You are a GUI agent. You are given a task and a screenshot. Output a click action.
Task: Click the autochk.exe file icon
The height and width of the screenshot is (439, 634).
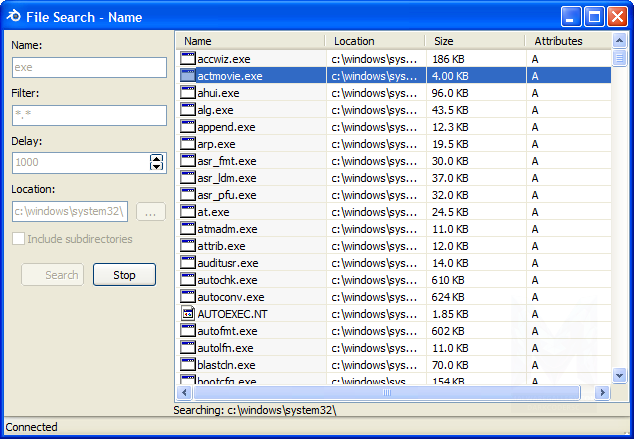(188, 280)
